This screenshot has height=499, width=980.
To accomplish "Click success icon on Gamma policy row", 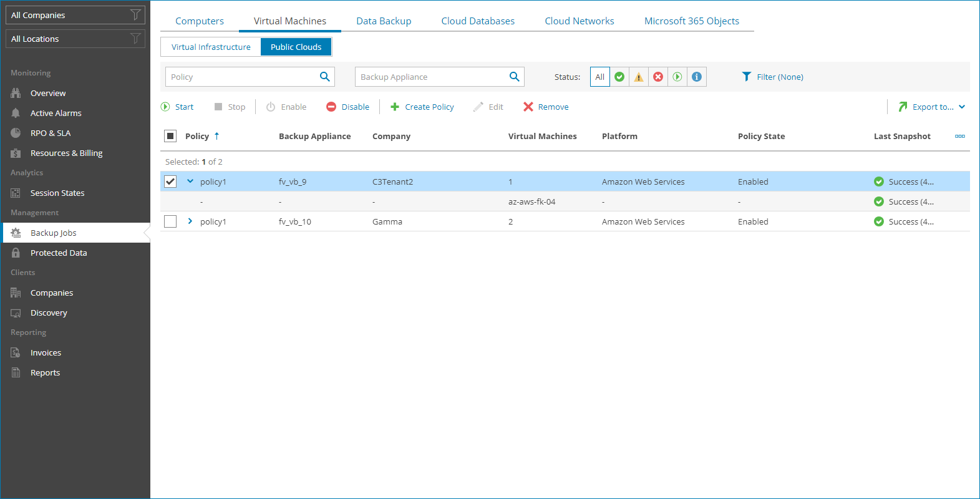I will [x=879, y=221].
